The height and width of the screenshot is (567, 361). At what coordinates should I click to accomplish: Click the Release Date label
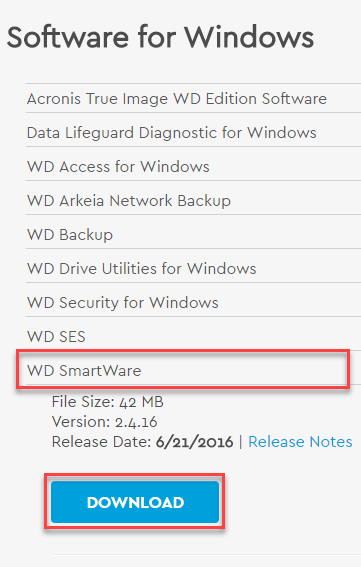tap(101, 442)
